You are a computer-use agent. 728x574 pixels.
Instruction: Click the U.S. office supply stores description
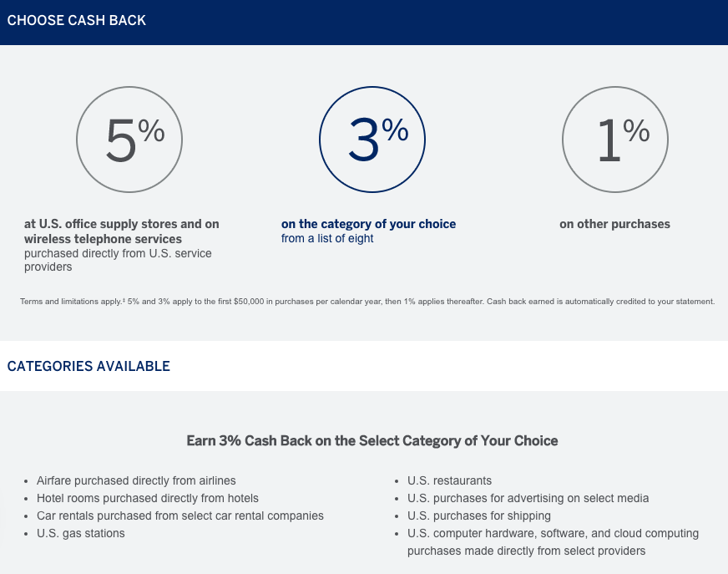(122, 231)
